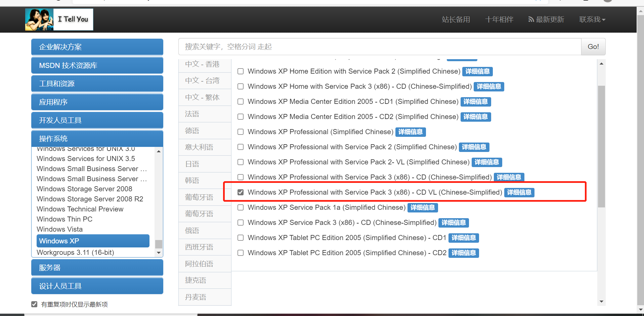Click the Go! search button
Image resolution: width=644 pixels, height=316 pixels.
[x=593, y=47]
